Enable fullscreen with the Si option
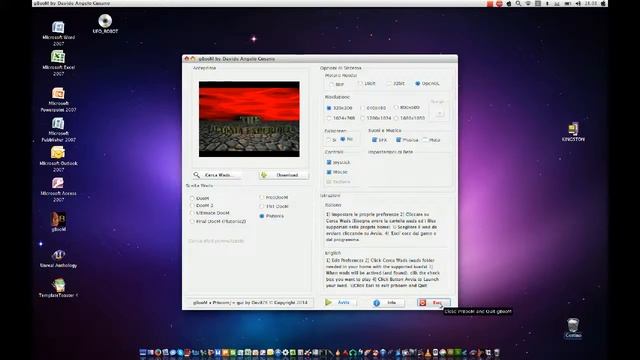Viewport: 640px width, 360px height. pyautogui.click(x=329, y=140)
